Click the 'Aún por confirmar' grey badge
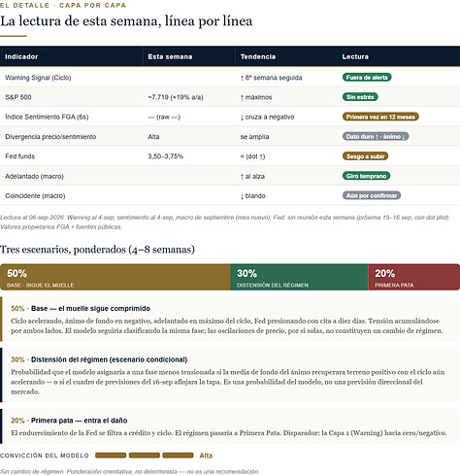This screenshot has height=476, width=460. [372, 195]
